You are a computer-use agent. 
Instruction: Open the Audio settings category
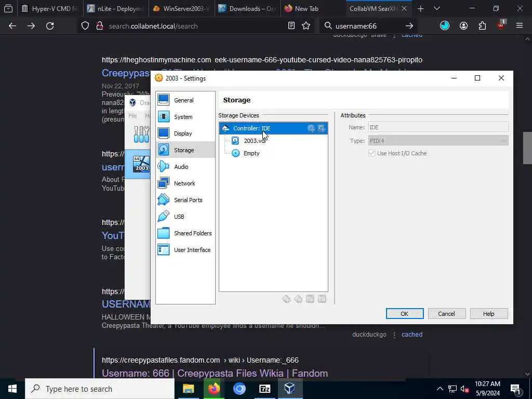(185, 167)
